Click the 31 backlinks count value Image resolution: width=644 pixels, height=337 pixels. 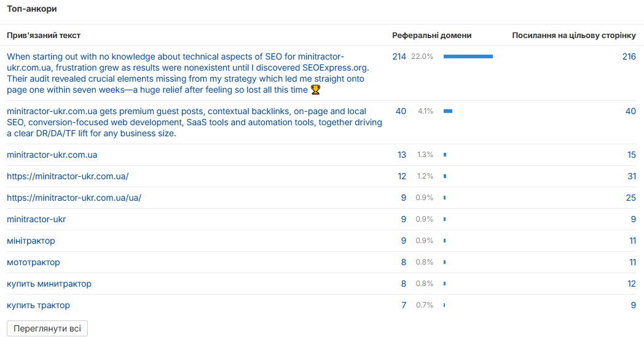pyautogui.click(x=632, y=176)
